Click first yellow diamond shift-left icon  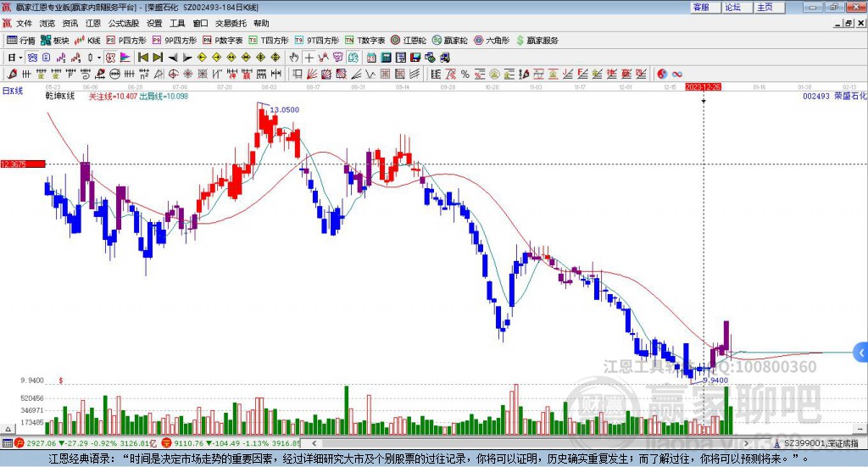coord(202,58)
